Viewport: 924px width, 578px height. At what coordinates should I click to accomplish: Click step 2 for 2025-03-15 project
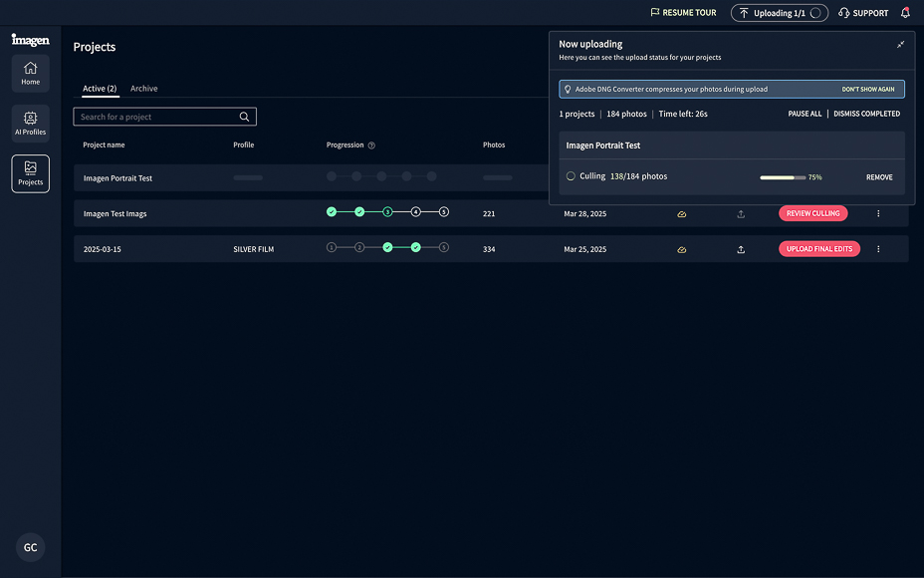click(359, 247)
